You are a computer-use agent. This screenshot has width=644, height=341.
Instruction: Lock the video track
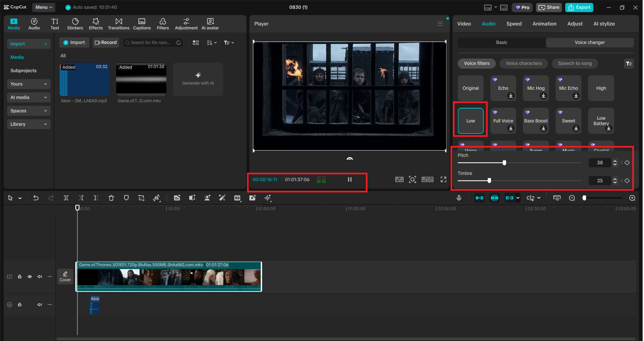(20, 277)
